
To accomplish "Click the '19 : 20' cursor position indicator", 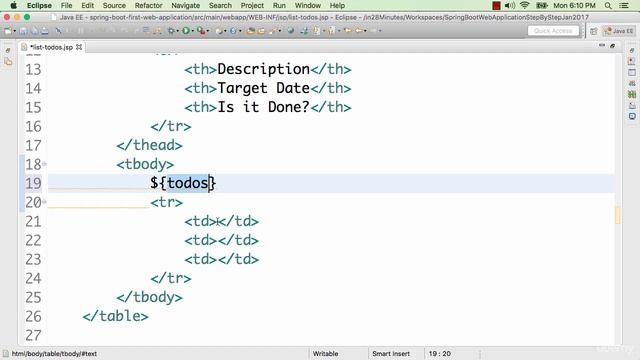I will 440,353.
